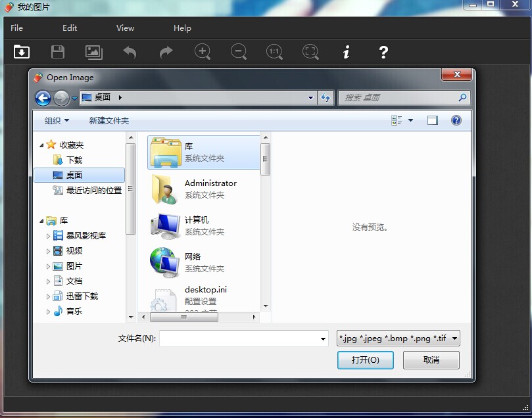Click the zoom out magnifier icon

tap(239, 52)
